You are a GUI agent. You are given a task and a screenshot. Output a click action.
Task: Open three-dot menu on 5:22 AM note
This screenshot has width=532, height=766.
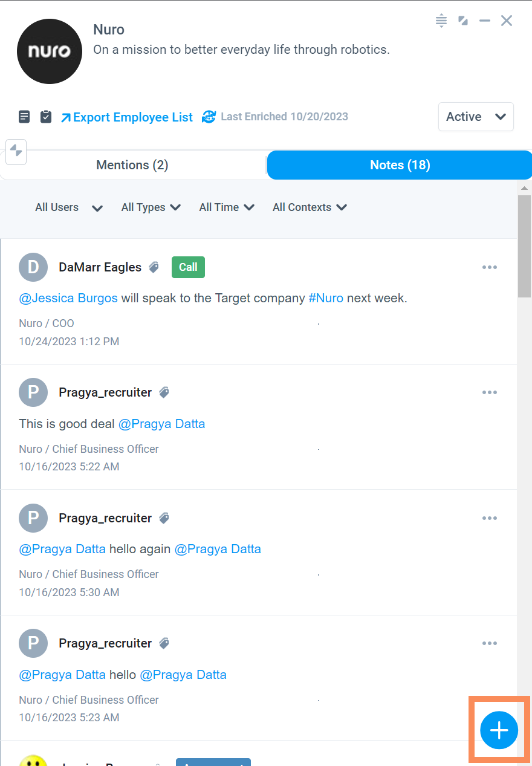click(x=490, y=392)
